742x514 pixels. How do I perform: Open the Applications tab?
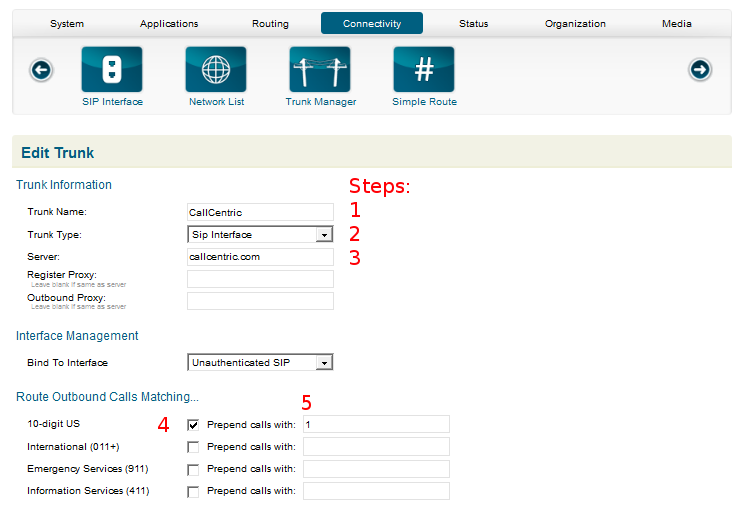[x=169, y=23]
